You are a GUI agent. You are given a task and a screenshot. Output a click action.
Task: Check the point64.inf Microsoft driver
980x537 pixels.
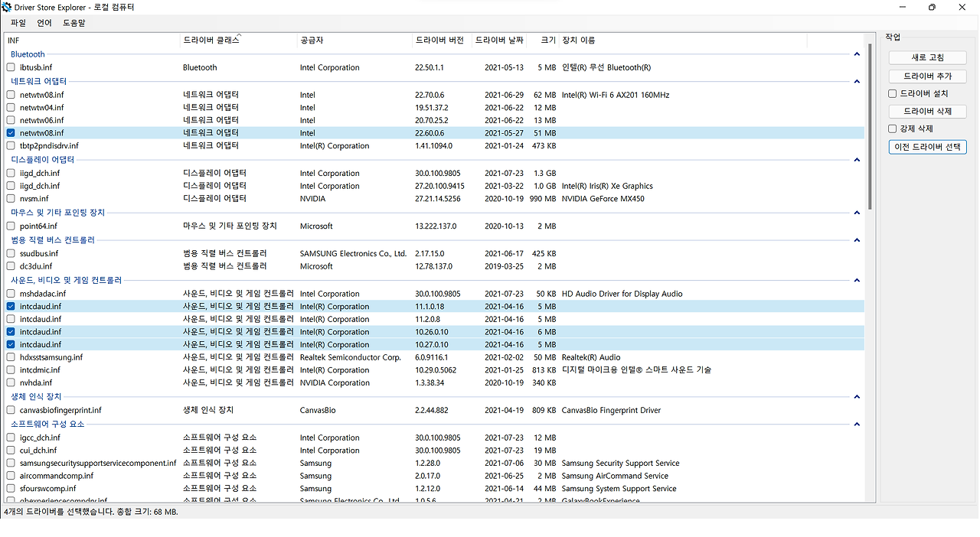10,226
